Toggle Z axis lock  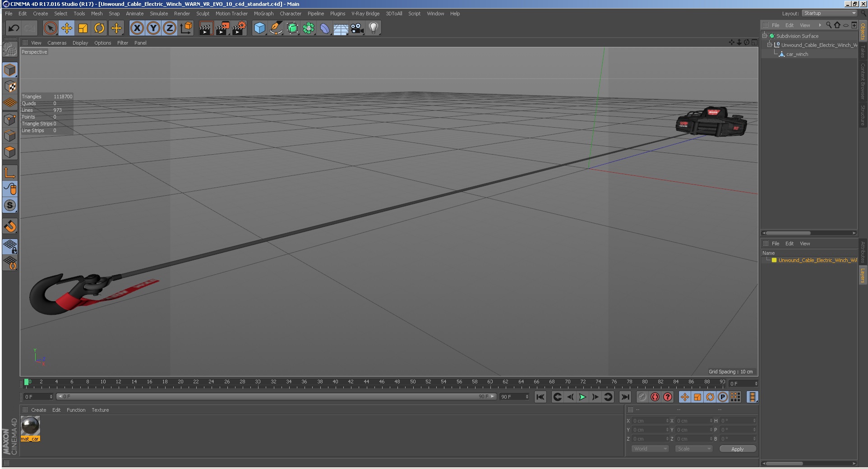(170, 28)
